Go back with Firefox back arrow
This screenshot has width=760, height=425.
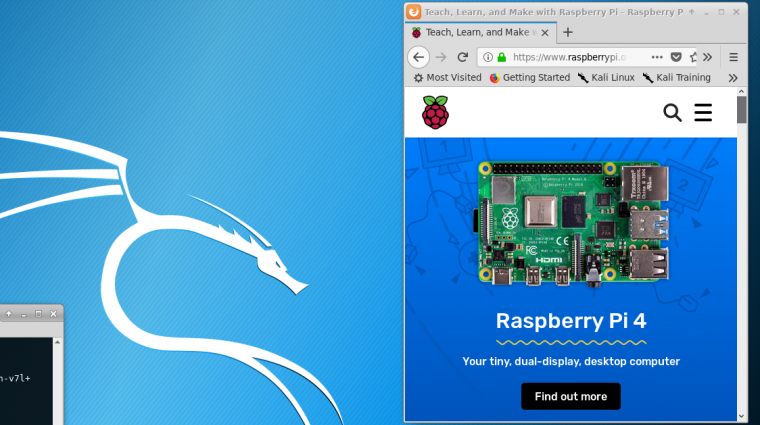tap(418, 57)
